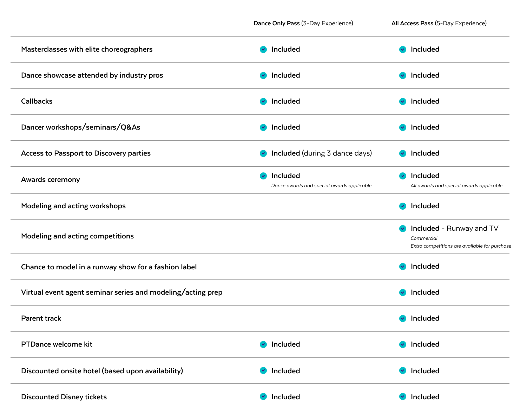Click PTDance welcome kit All Access checkmark

[403, 344]
